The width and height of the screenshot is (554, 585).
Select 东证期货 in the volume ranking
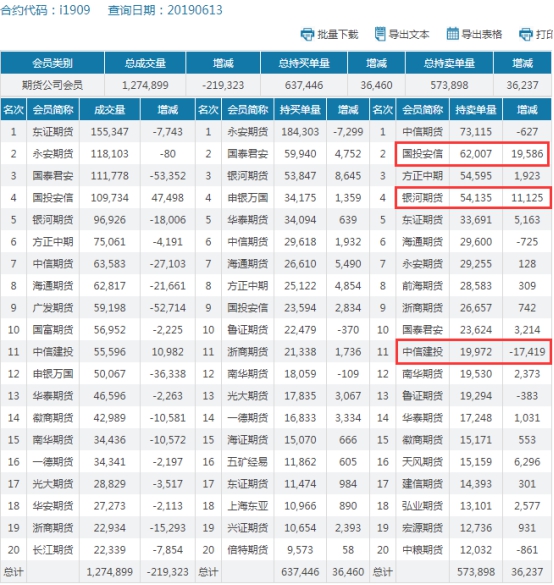[53, 132]
